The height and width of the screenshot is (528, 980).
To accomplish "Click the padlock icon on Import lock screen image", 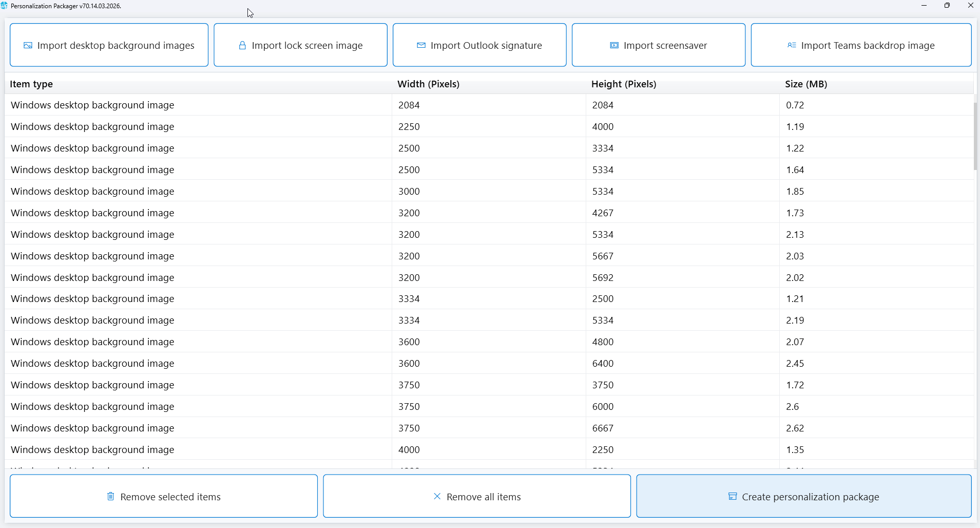I will coord(242,46).
